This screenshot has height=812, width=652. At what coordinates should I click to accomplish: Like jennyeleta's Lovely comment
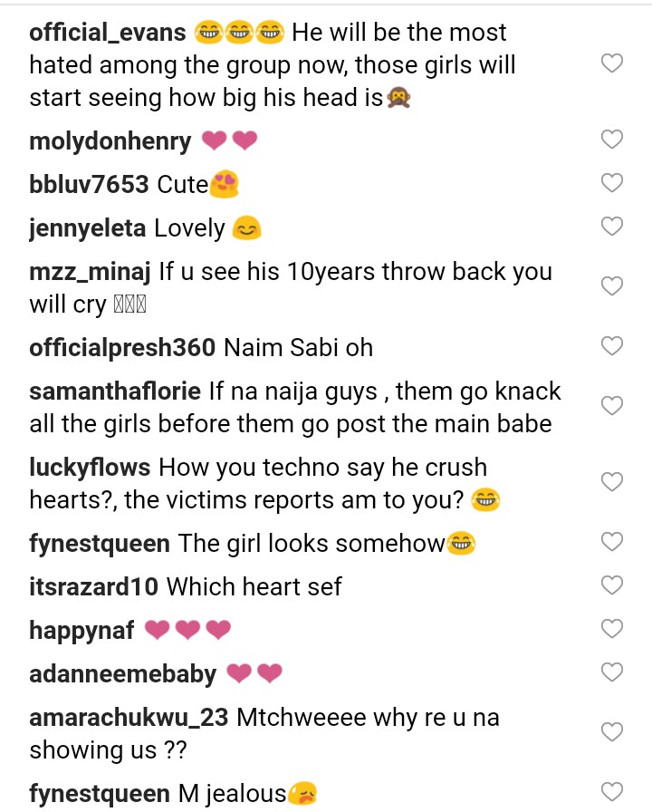coord(613,227)
